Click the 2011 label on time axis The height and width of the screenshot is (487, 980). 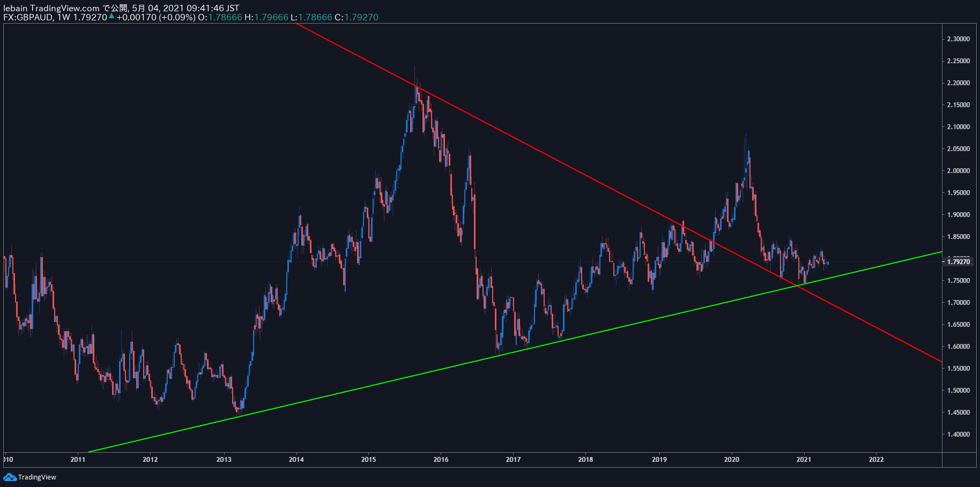click(x=78, y=460)
